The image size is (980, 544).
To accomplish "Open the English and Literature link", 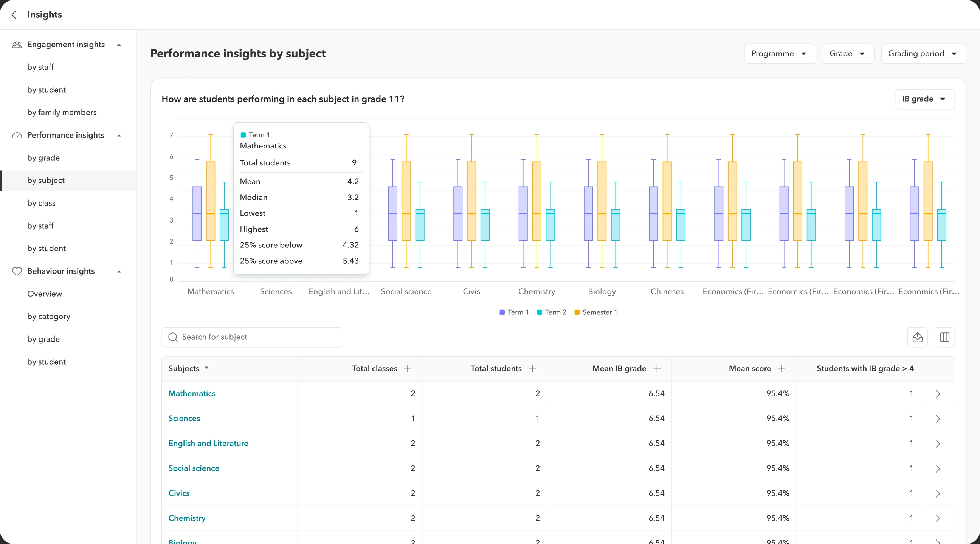I will [x=208, y=443].
